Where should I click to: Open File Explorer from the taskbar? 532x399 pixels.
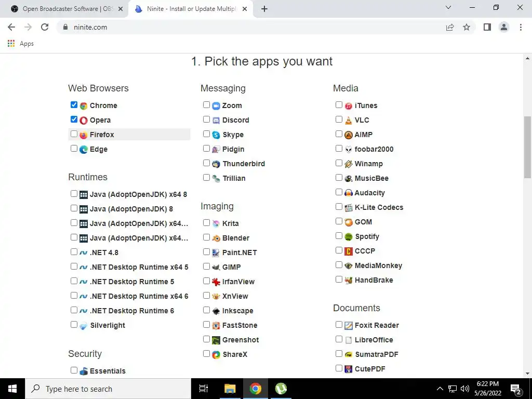pyautogui.click(x=230, y=389)
